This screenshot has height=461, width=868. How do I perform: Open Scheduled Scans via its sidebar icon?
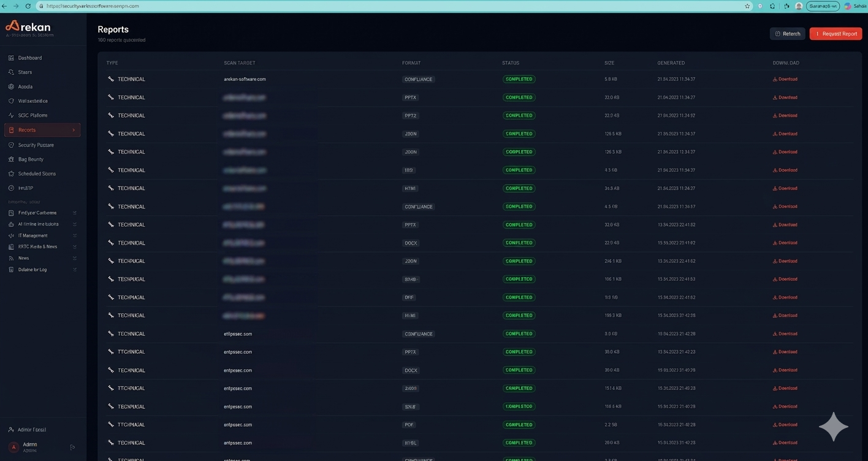[10, 173]
